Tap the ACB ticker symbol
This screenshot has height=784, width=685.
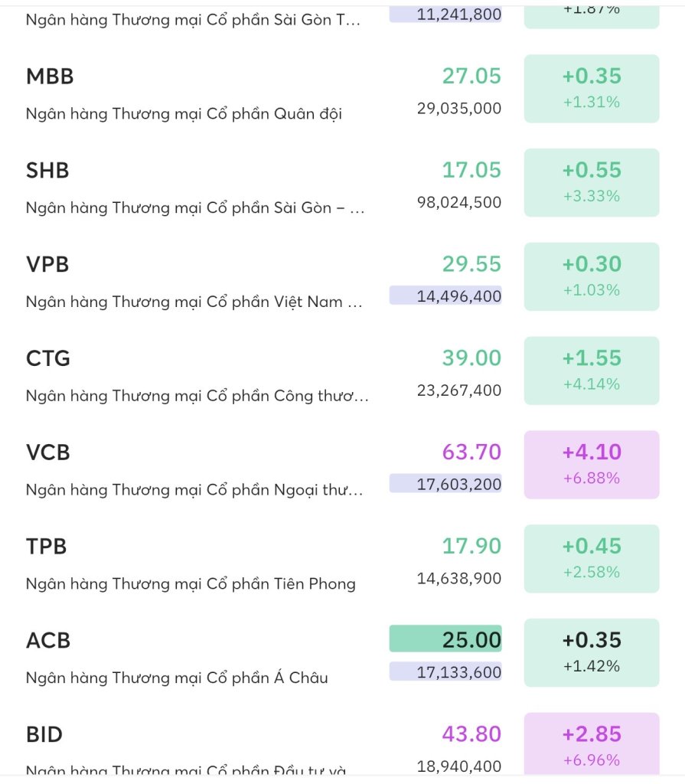(48, 641)
